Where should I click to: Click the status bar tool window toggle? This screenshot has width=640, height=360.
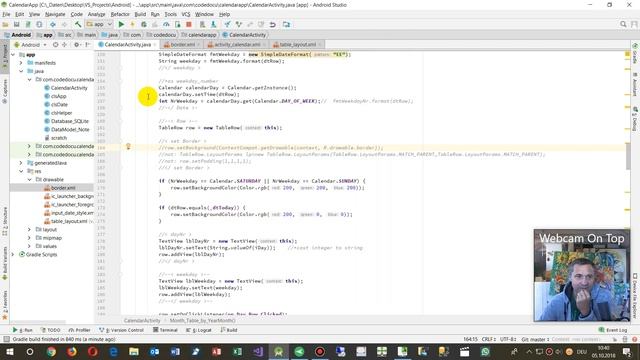coord(6,339)
